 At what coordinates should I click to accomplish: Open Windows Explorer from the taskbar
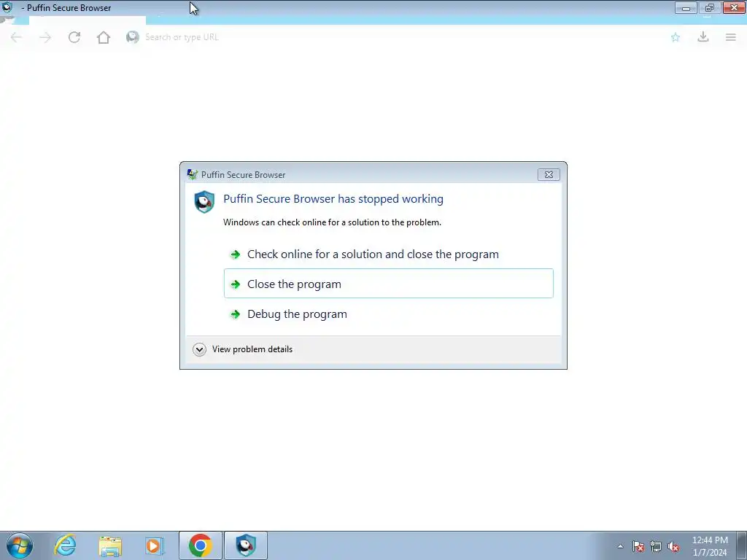click(110, 545)
